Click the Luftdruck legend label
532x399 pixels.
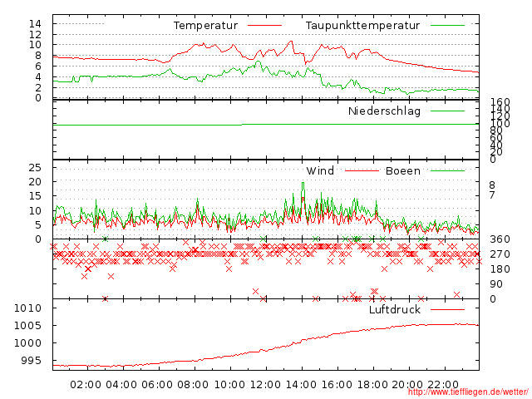pyautogui.click(x=395, y=310)
